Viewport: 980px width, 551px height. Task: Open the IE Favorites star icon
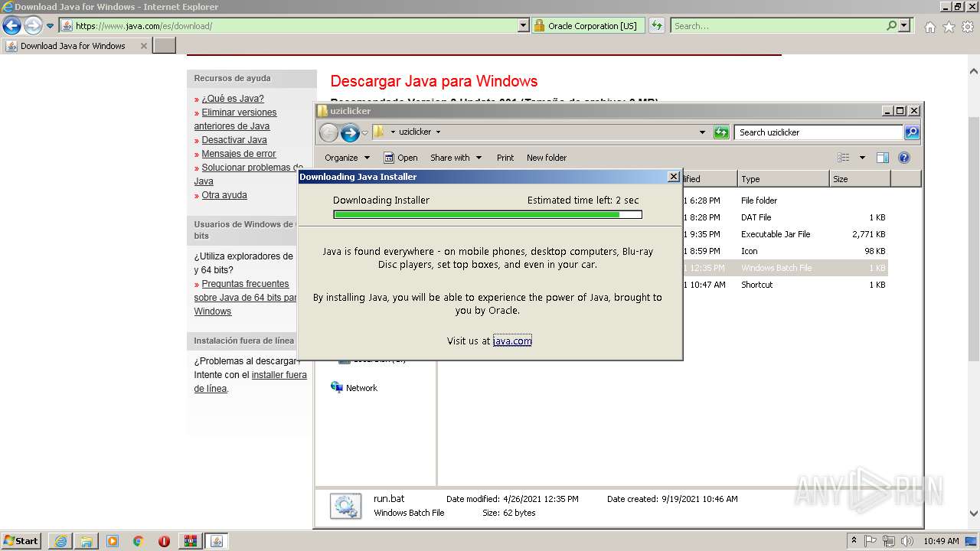pyautogui.click(x=949, y=27)
